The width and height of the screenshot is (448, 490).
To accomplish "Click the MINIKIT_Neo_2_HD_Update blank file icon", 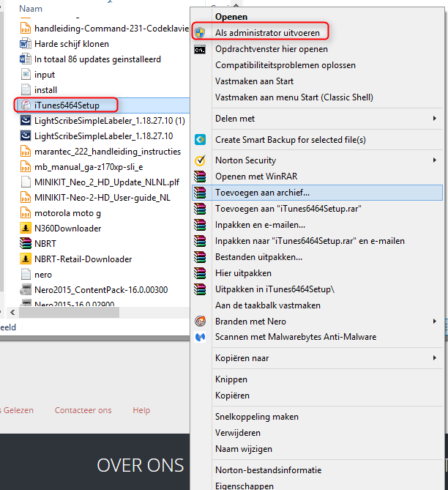I will point(26,182).
